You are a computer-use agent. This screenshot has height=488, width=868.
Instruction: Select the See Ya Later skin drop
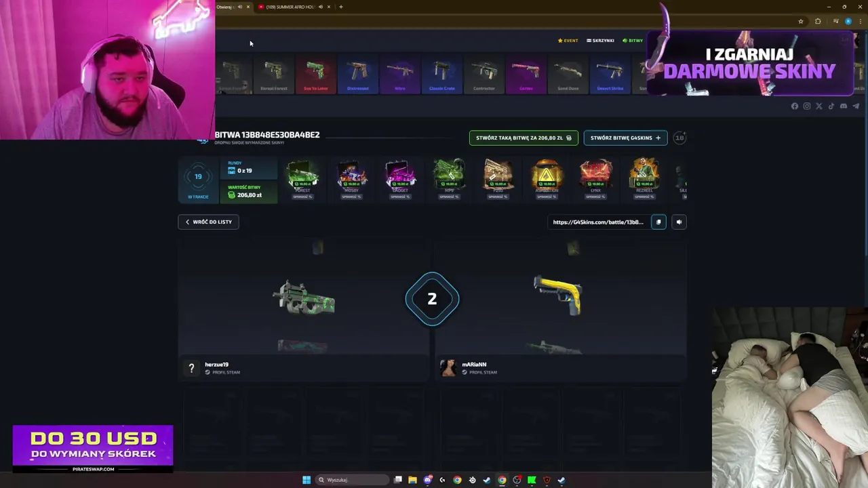click(316, 75)
